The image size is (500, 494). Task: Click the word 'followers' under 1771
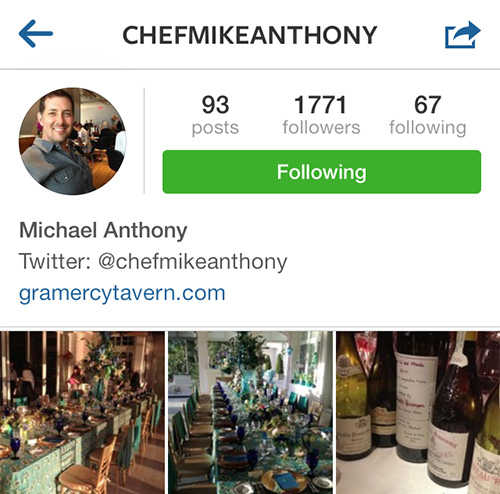click(x=321, y=128)
